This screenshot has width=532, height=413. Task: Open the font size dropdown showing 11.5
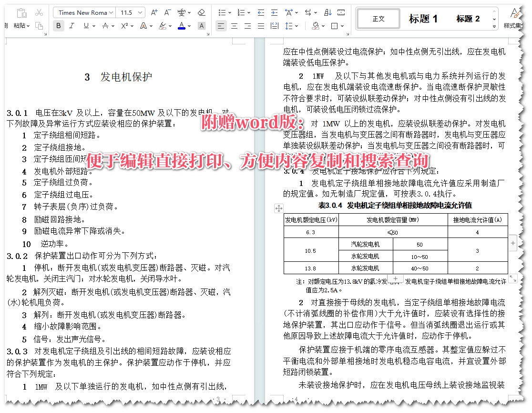[130, 13]
